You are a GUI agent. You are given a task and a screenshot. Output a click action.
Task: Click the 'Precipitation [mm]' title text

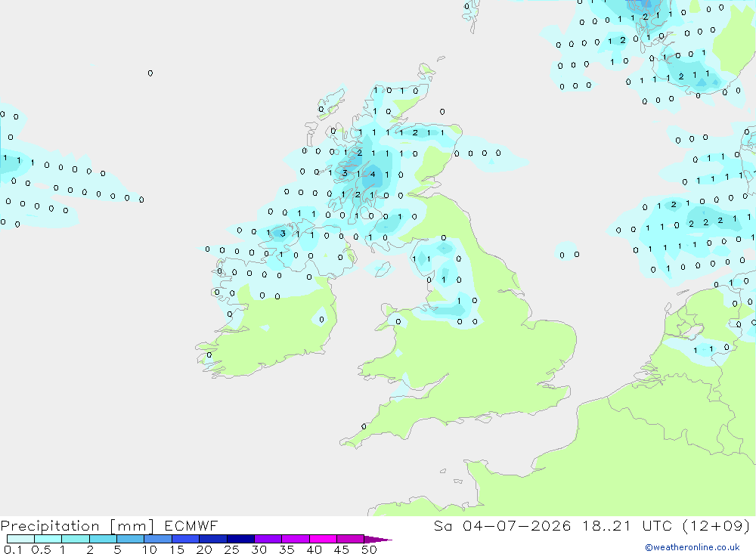(x=77, y=525)
